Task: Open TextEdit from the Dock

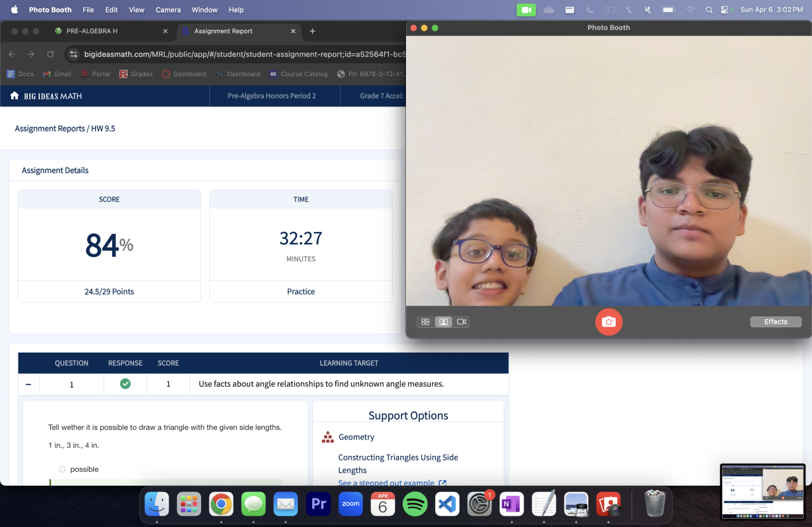Action: [544, 504]
